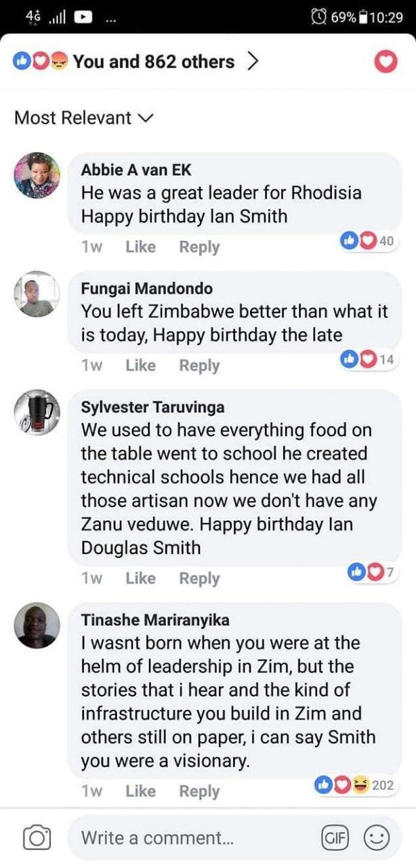Like Abbie A van EK's comment

tap(140, 247)
